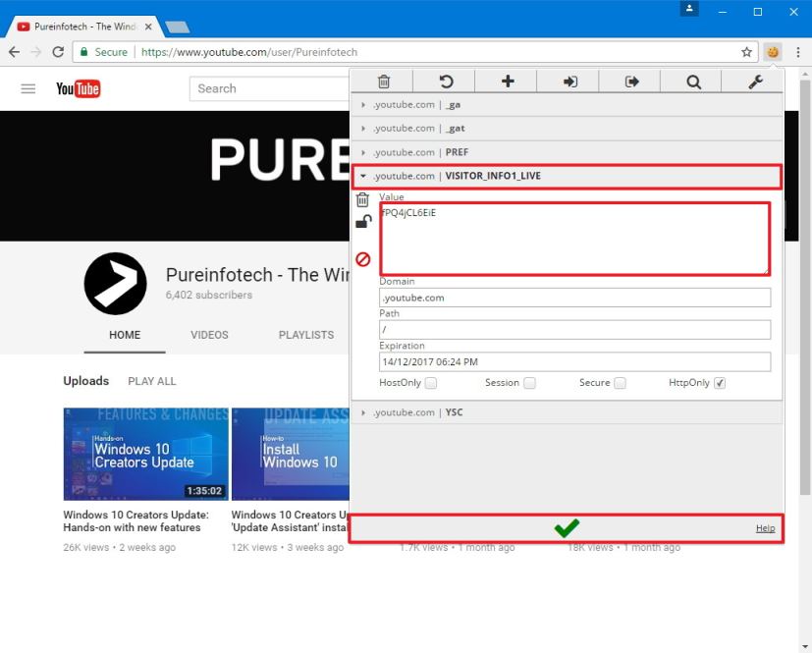The height and width of the screenshot is (653, 812).
Task: Enable the Session checkbox
Action: [x=529, y=383]
